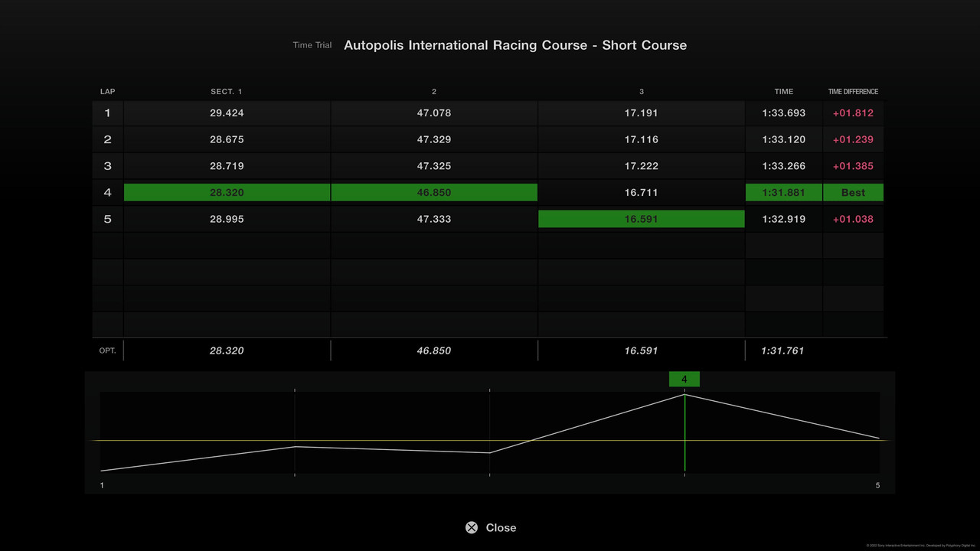Click the X icon beside Close

[472, 527]
